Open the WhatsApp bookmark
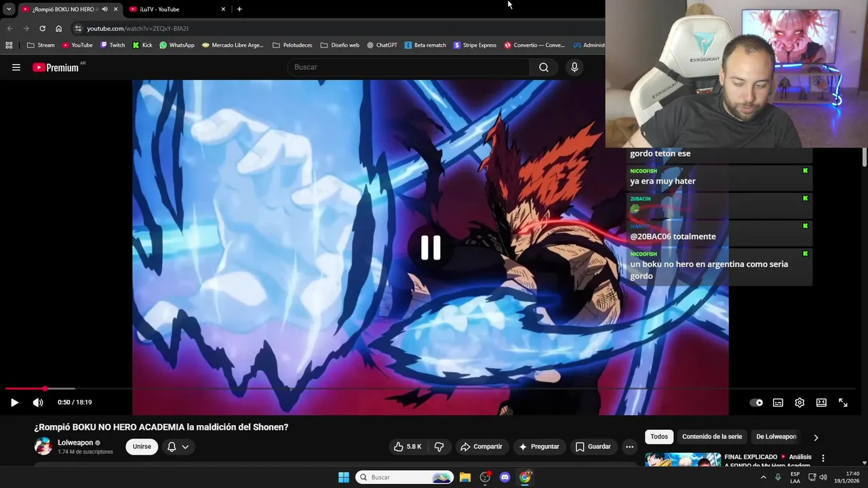 (176, 45)
